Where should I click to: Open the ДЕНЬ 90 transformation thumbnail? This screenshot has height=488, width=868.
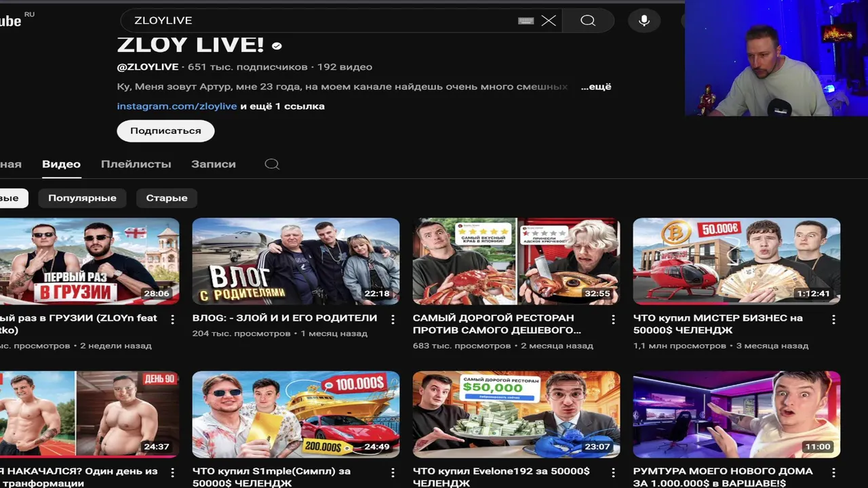(x=90, y=414)
